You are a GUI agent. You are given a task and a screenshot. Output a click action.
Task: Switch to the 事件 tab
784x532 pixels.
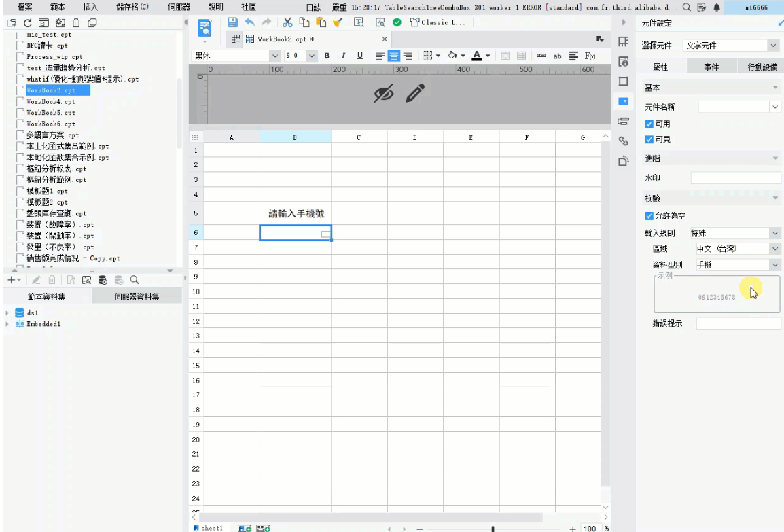711,67
